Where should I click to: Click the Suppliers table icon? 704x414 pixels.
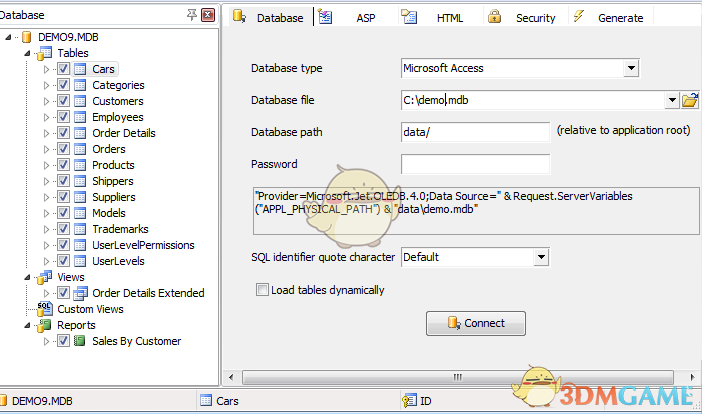tap(80, 197)
